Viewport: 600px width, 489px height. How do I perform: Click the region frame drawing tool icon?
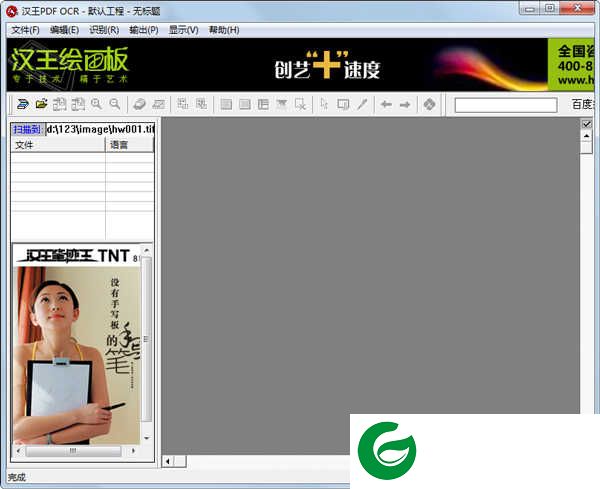pyautogui.click(x=343, y=104)
